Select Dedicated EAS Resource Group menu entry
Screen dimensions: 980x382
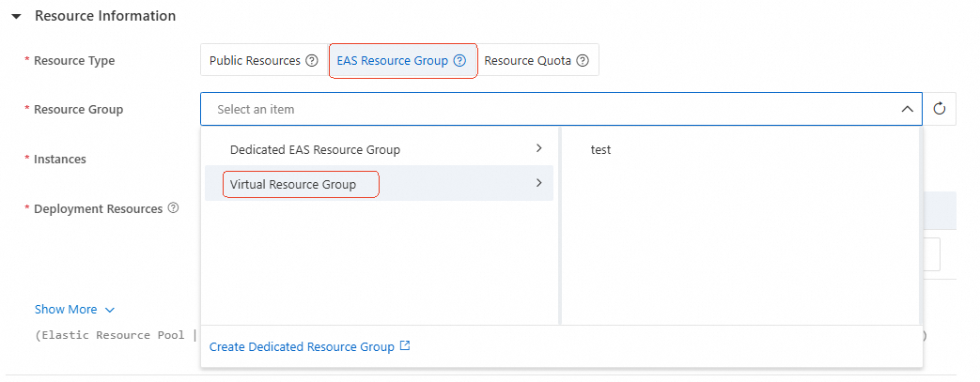point(315,150)
